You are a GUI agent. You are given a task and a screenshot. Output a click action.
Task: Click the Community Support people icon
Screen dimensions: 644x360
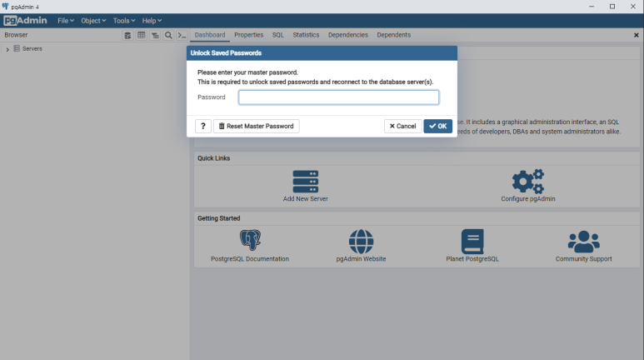click(x=583, y=242)
